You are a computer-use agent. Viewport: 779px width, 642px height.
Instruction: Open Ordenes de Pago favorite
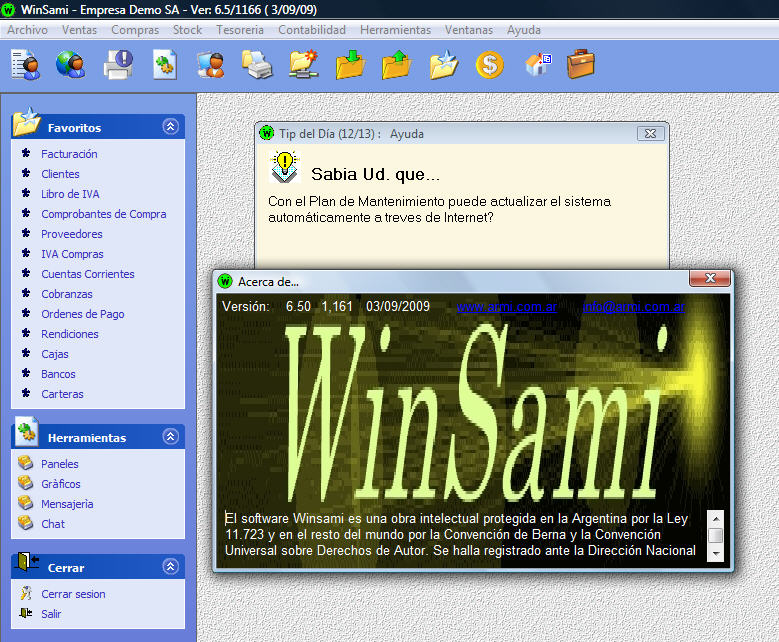click(82, 314)
